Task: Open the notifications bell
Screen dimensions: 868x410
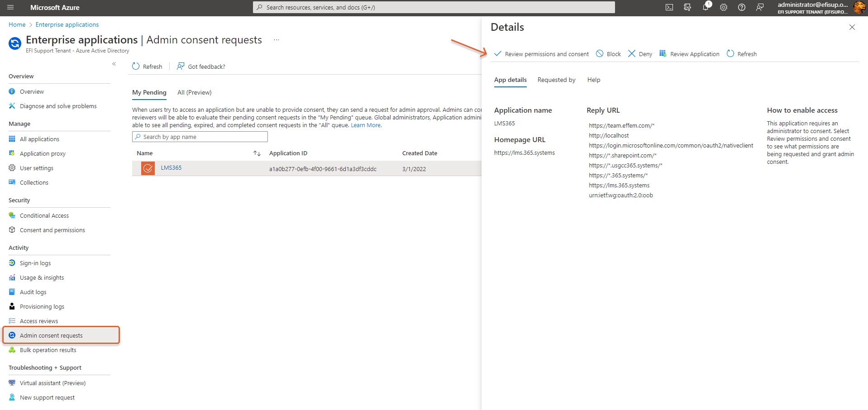Action: click(705, 7)
